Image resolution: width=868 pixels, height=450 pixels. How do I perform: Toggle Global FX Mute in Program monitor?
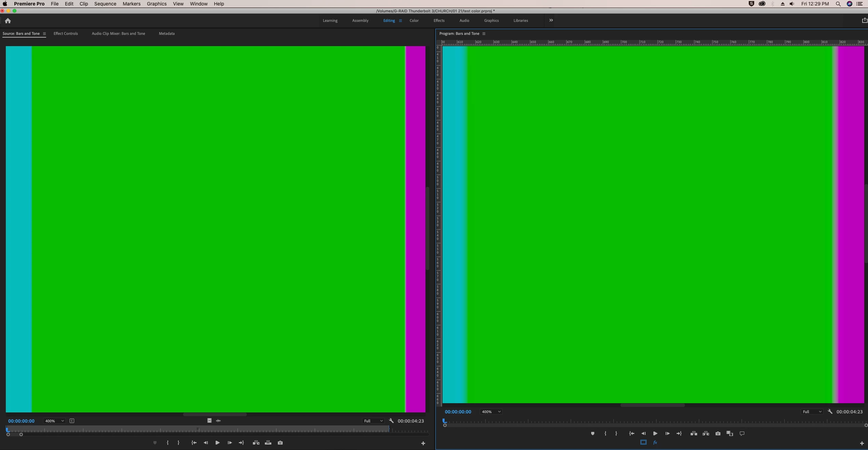pos(655,442)
